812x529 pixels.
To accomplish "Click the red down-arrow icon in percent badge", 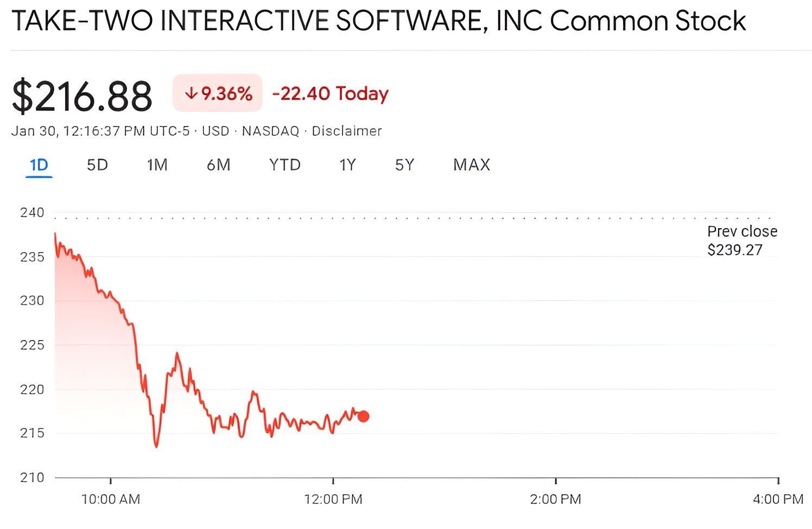I will tap(191, 94).
